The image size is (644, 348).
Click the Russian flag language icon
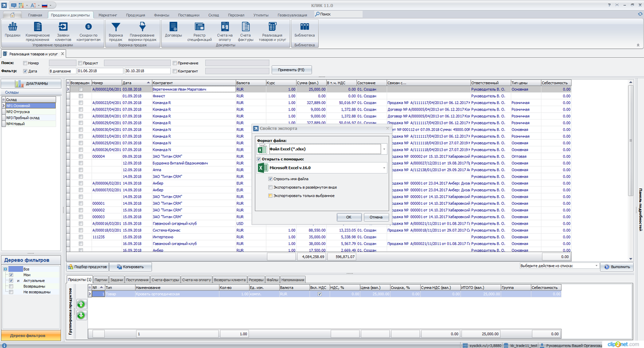coord(45,4)
